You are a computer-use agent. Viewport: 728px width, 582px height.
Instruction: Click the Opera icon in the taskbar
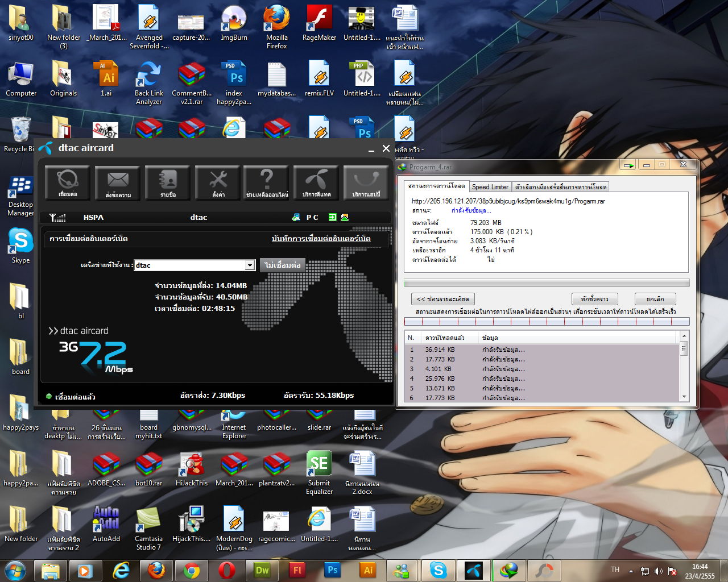(x=226, y=570)
